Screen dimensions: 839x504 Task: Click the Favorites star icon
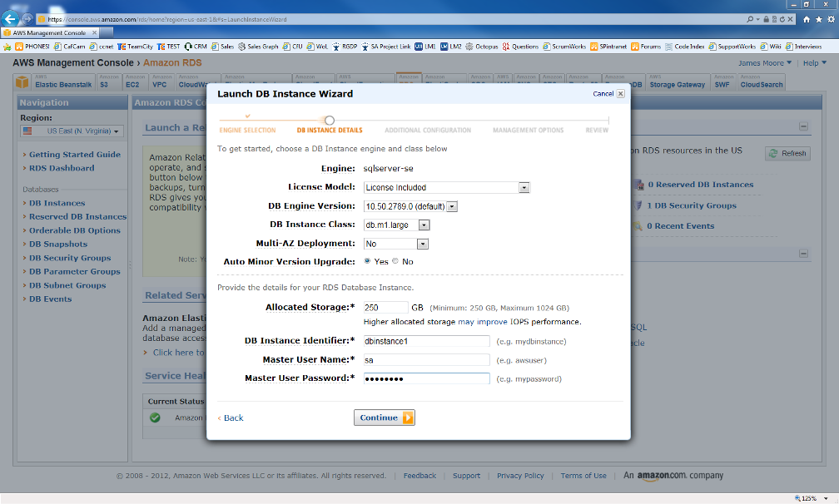click(x=819, y=19)
